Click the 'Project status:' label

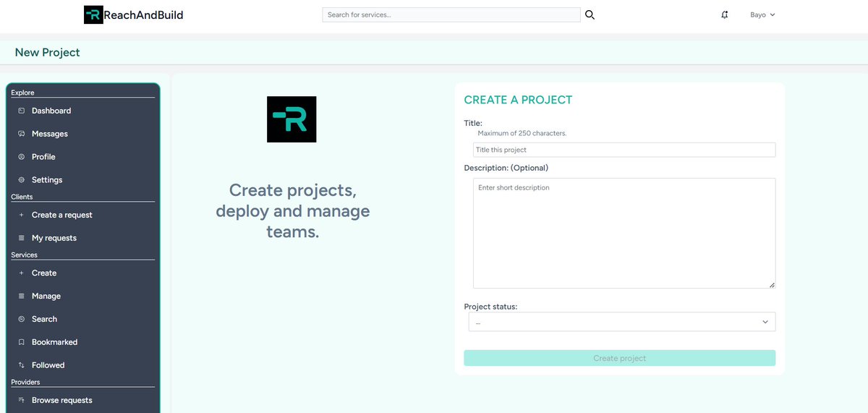[x=490, y=307]
